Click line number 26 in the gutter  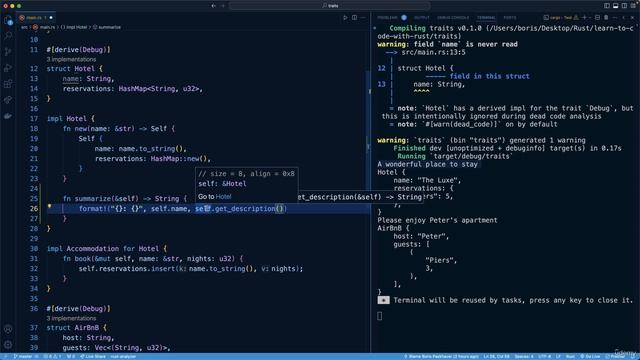pos(33,209)
